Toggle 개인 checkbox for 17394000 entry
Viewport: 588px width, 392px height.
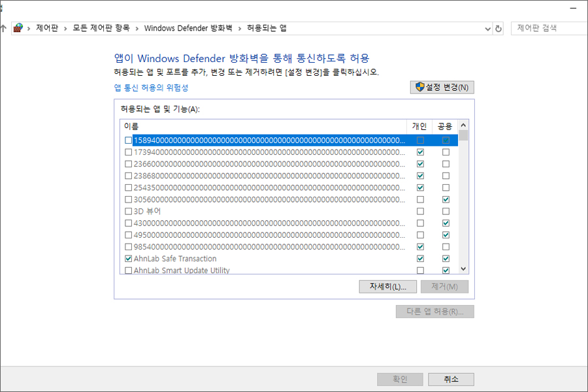(x=420, y=152)
